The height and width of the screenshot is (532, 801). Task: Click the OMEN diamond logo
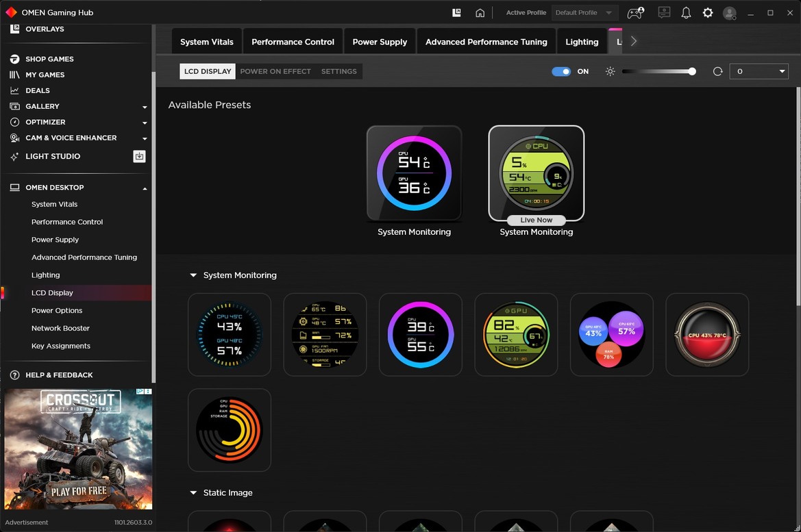coord(11,12)
